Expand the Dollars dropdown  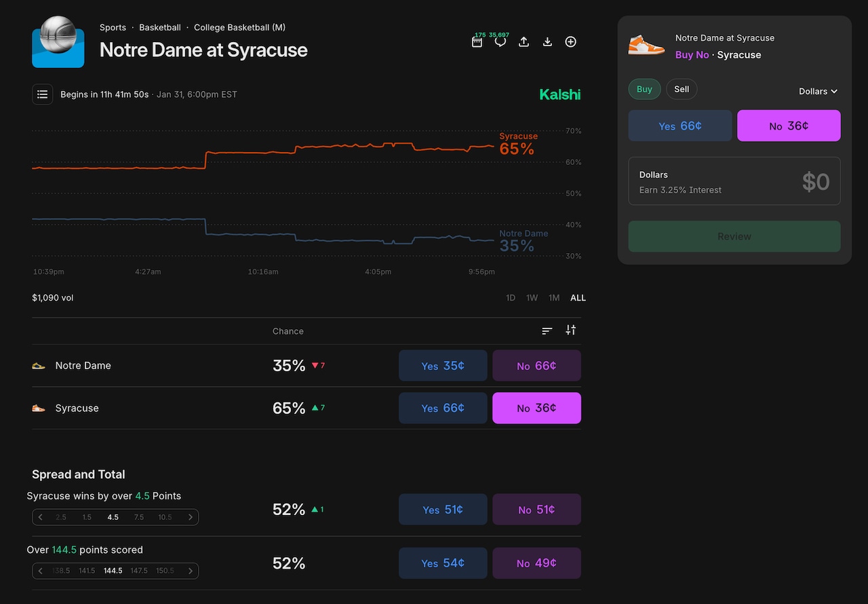click(x=818, y=91)
